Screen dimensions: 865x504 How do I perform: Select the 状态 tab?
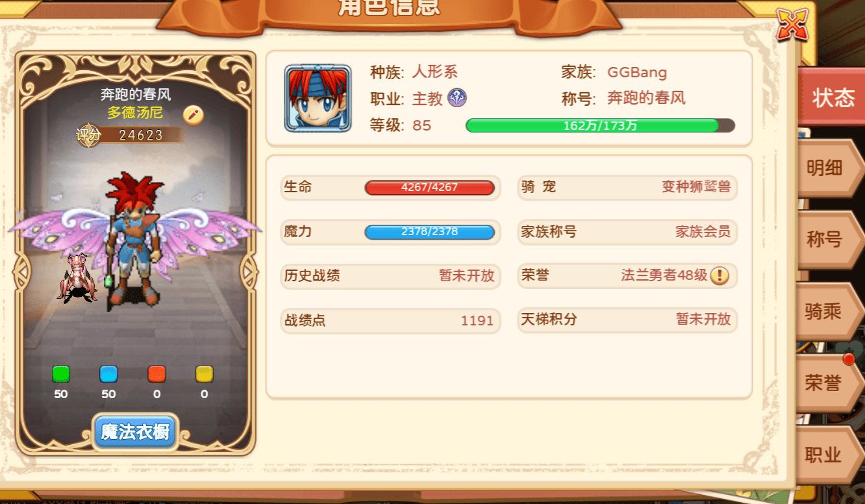832,97
